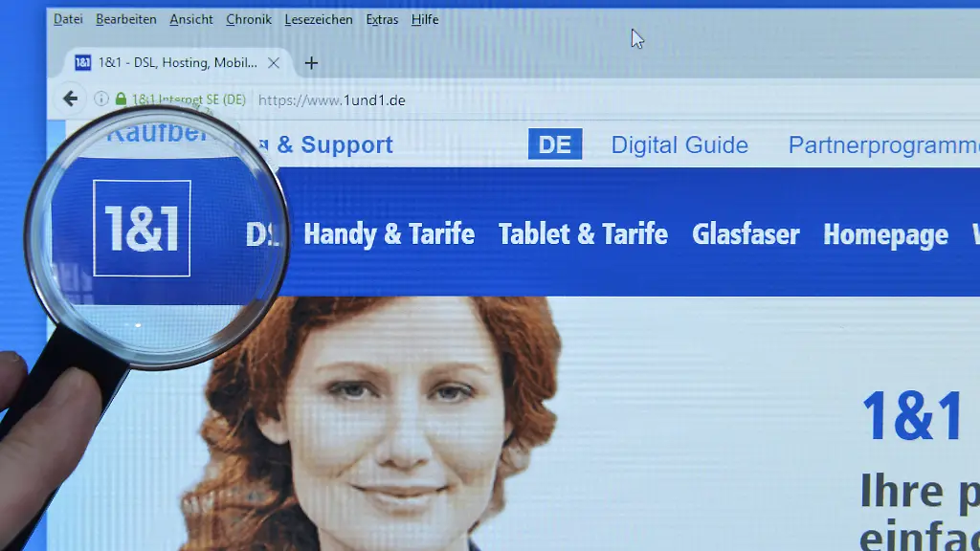Click the 1&1 logo in blue navigation bar
The height and width of the screenshot is (551, 980).
click(142, 229)
